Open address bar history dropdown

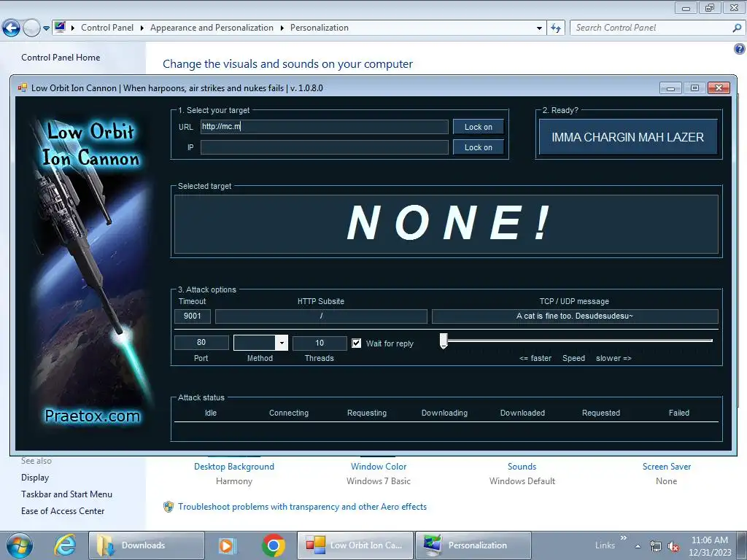pos(539,28)
